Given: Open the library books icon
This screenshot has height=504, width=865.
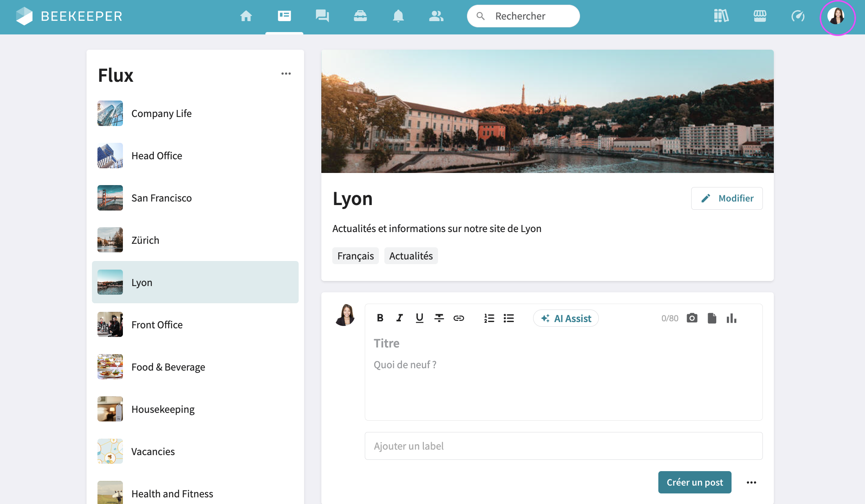Looking at the screenshot, I should (721, 16).
